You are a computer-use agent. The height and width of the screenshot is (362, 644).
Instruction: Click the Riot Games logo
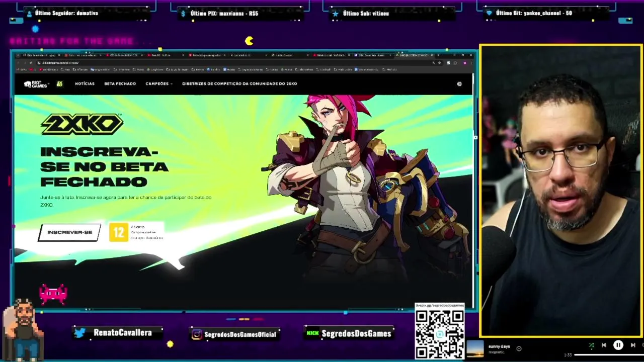click(36, 84)
